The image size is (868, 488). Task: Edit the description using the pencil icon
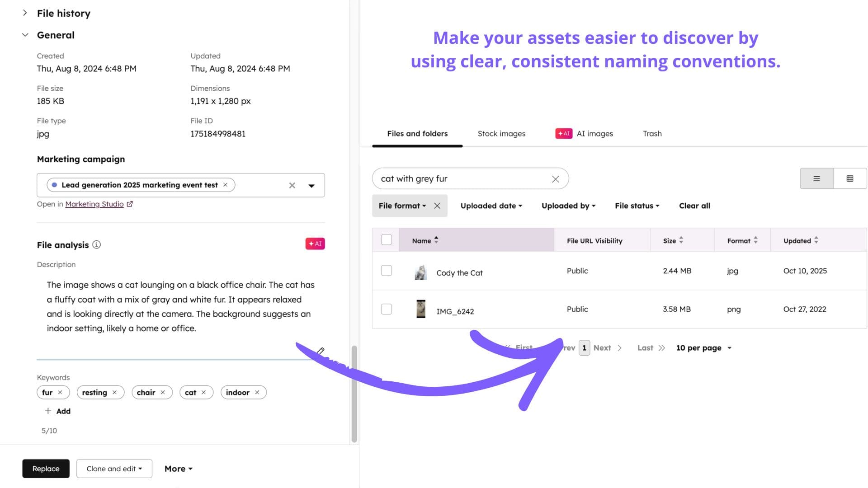[x=321, y=351]
